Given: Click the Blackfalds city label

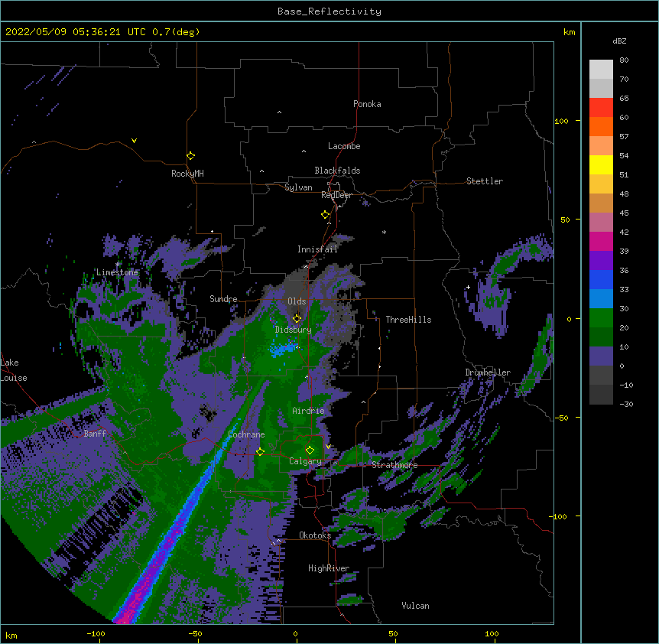Looking at the screenshot, I should pos(337,171).
